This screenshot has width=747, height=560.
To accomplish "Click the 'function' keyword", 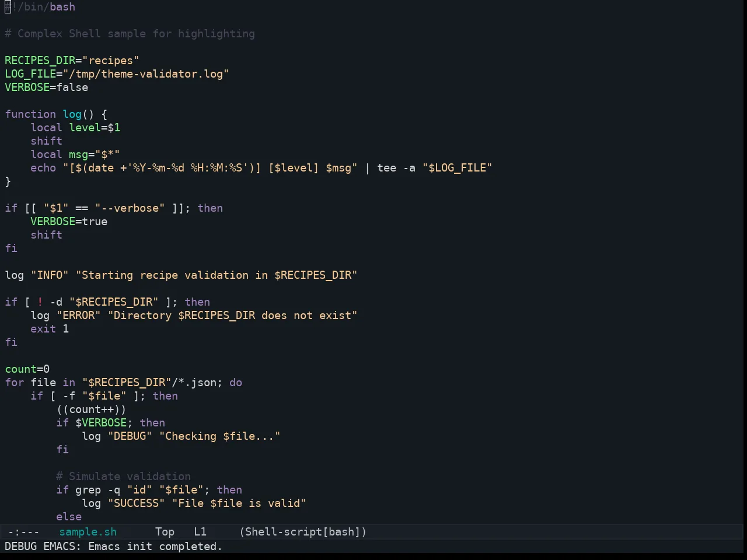I will 30,114.
